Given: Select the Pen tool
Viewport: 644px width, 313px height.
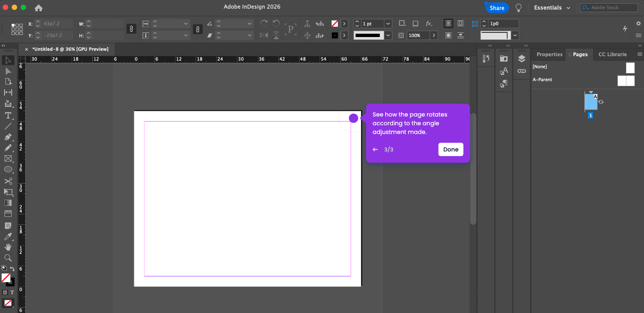Looking at the screenshot, I should (x=8, y=137).
